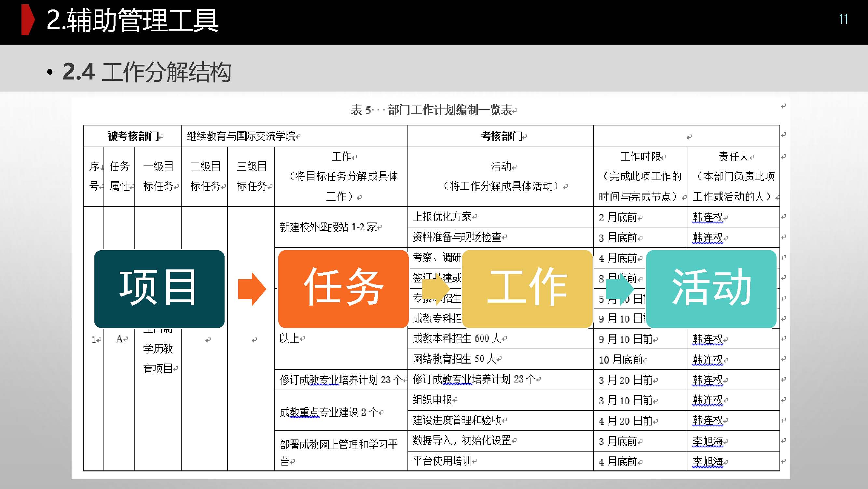Click the yellow arrow before 工作 box
The width and height of the screenshot is (868, 489).
tap(435, 289)
